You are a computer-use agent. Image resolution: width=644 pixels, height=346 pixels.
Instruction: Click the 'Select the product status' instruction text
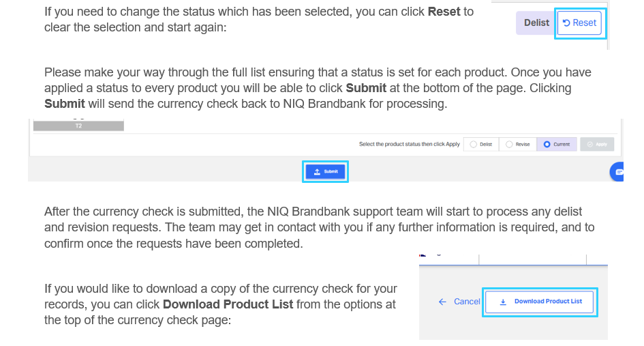click(x=410, y=145)
